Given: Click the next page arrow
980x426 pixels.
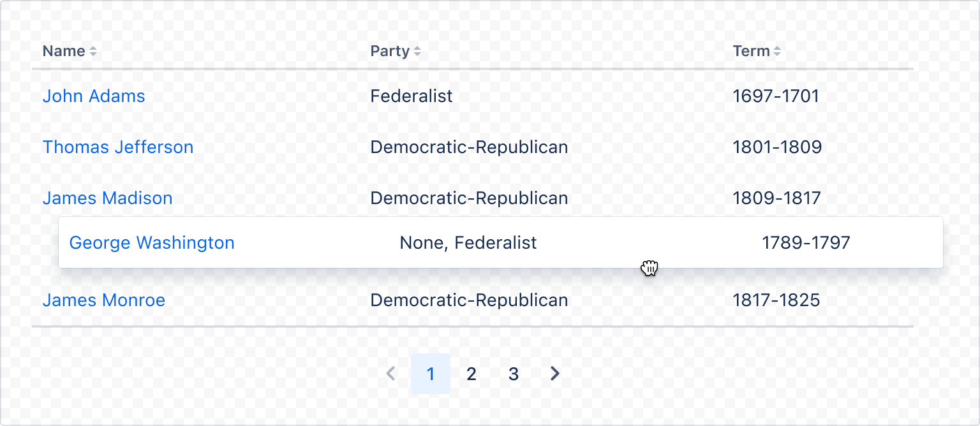Looking at the screenshot, I should 554,374.
